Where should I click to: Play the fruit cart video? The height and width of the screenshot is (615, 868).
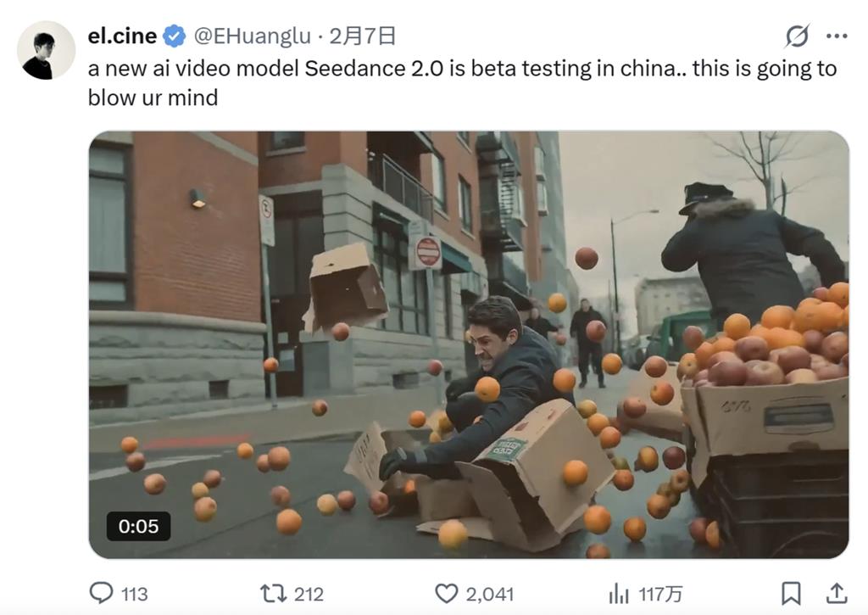tap(469, 344)
